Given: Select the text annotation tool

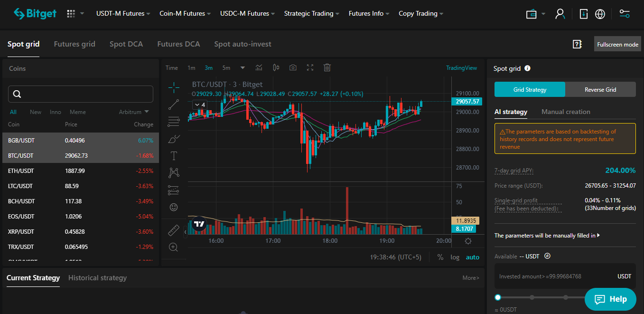Looking at the screenshot, I should (174, 155).
